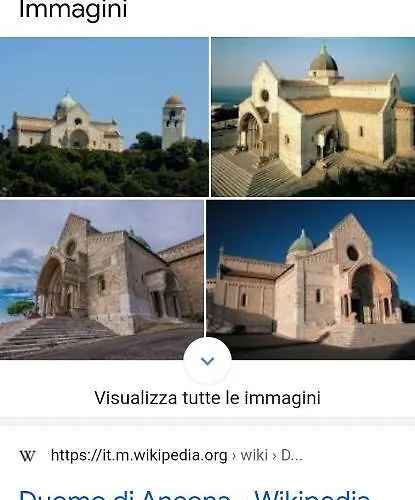
Task: Click 'Visualizza tutte le immagini' link
Action: click(207, 398)
